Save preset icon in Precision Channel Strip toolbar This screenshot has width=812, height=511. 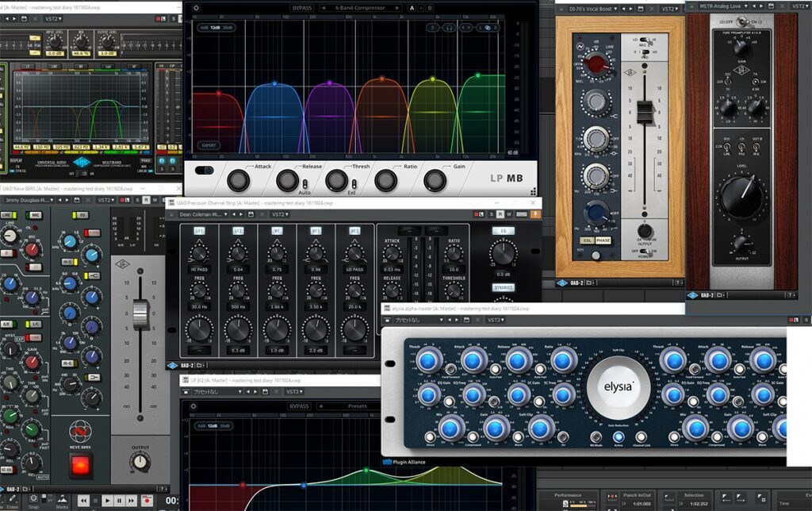[x=251, y=214]
